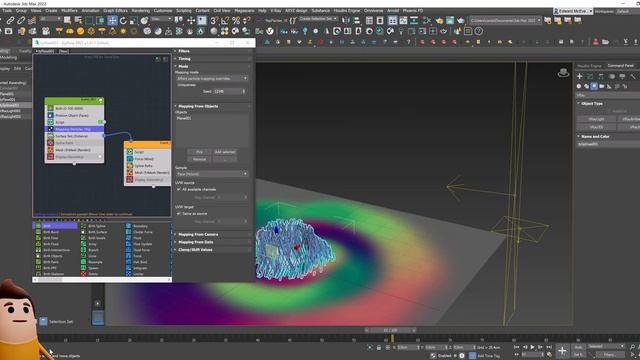640x360 pixels.
Task: Select the Lights category in Create panel
Action: (594, 86)
